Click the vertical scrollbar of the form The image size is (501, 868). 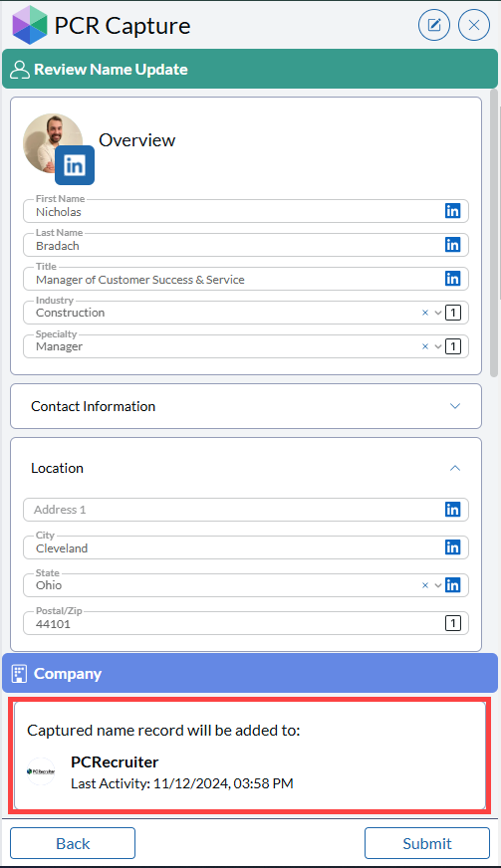pyautogui.click(x=494, y=233)
